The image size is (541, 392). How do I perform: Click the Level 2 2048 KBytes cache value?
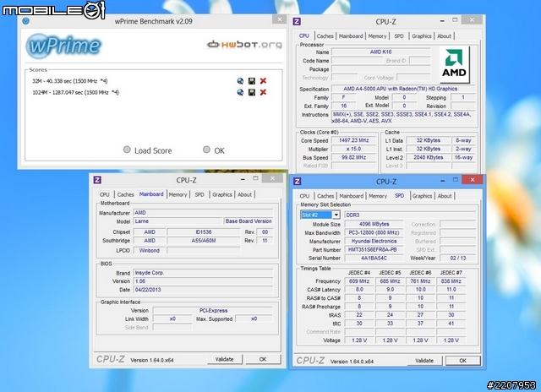pyautogui.click(x=429, y=157)
